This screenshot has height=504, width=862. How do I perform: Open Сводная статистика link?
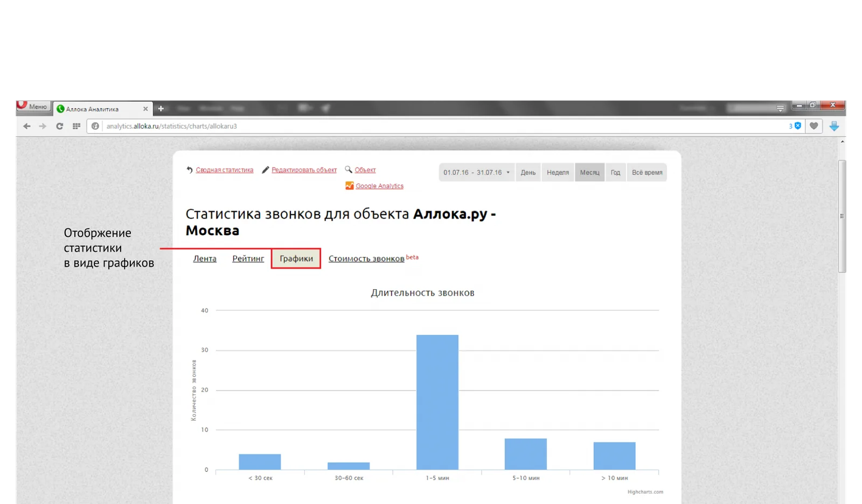(x=224, y=170)
